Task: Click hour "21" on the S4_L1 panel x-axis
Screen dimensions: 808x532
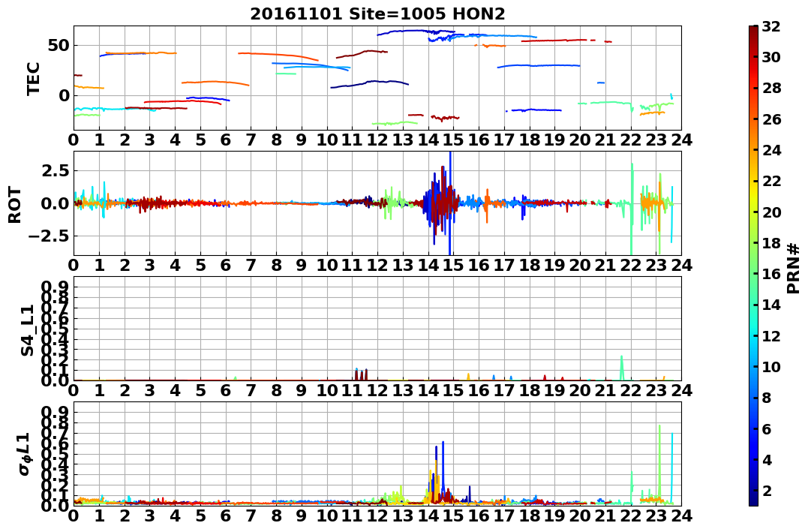Action: (605, 390)
